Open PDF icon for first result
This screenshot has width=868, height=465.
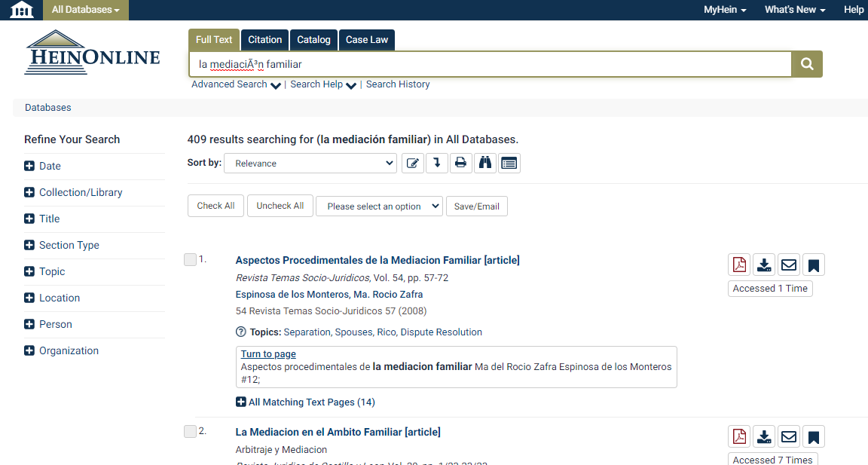click(739, 265)
